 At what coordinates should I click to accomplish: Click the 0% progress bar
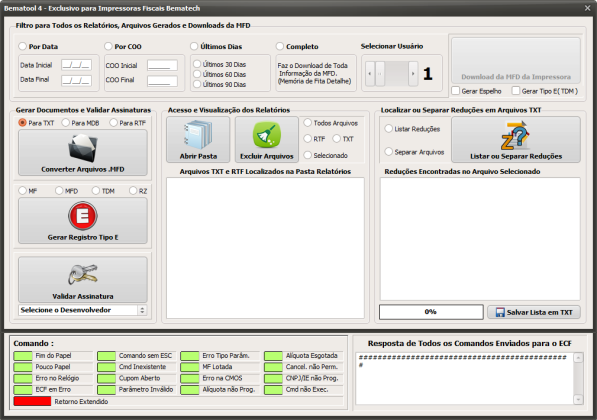click(431, 312)
